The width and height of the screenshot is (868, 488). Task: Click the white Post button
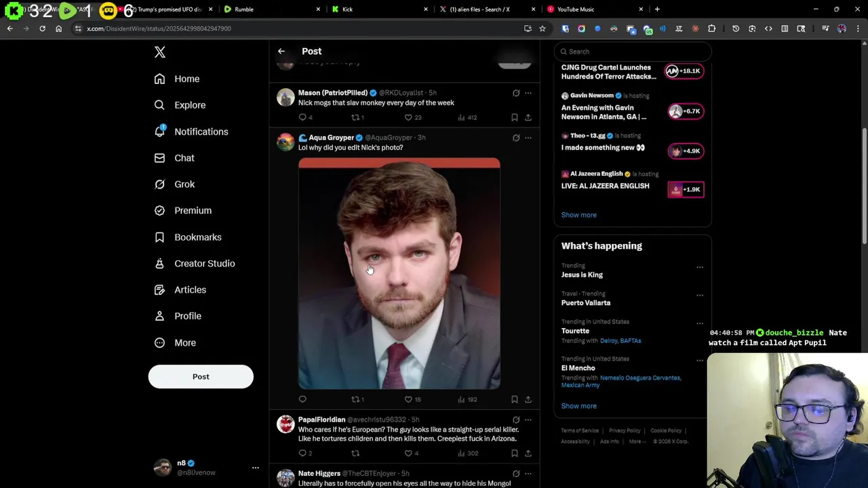201,377
